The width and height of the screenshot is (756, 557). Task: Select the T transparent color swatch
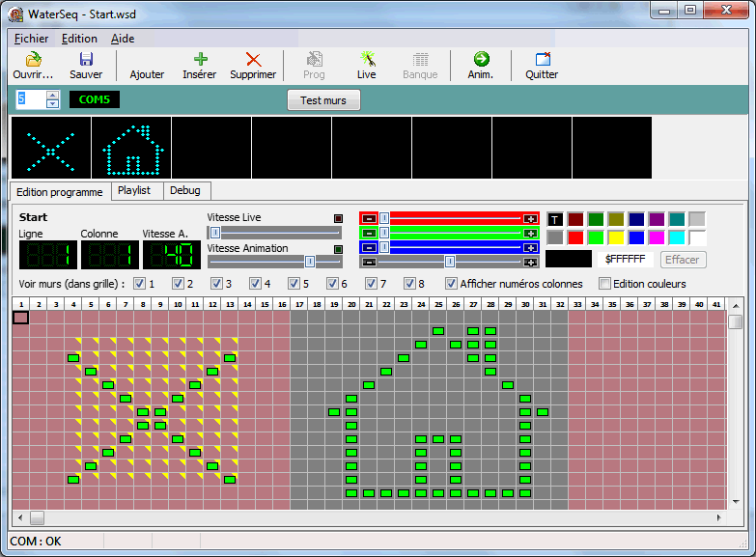click(x=555, y=219)
